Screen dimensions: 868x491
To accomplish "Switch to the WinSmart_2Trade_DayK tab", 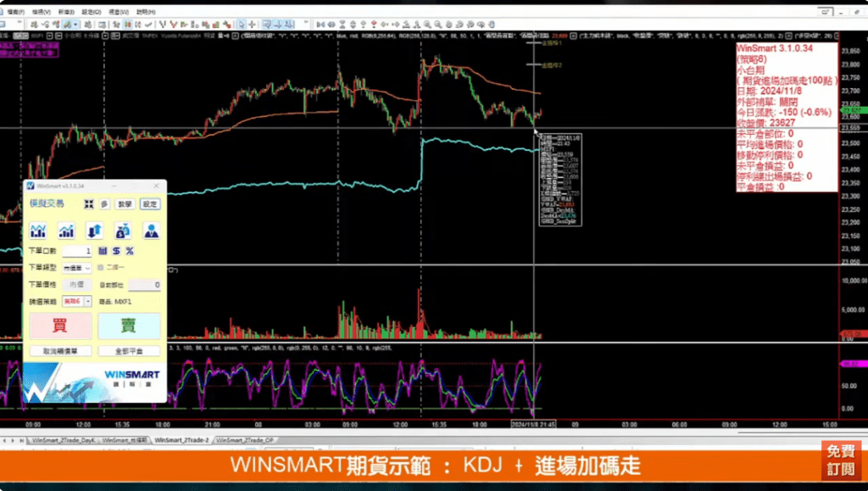I will click(63, 441).
